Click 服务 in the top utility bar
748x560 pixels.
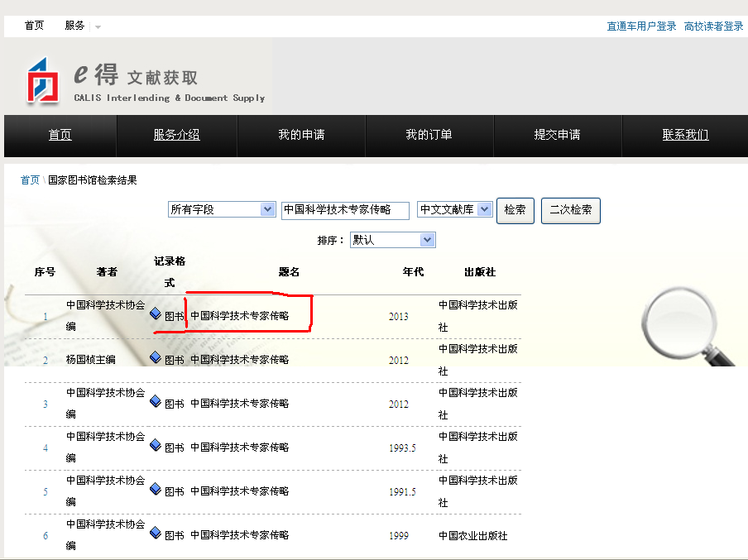(x=75, y=26)
